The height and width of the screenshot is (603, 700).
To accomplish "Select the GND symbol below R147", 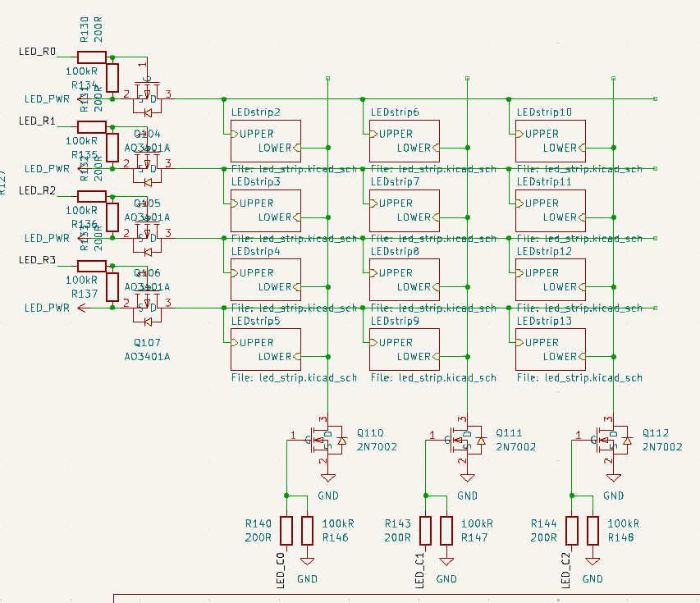I will [446, 563].
